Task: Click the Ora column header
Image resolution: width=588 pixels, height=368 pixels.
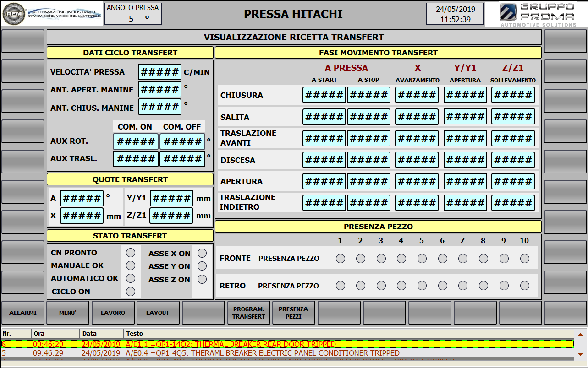Action: pyautogui.click(x=55, y=334)
